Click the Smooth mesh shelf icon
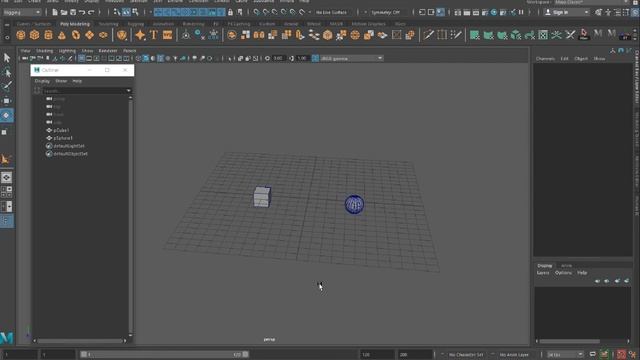 click(x=328, y=36)
